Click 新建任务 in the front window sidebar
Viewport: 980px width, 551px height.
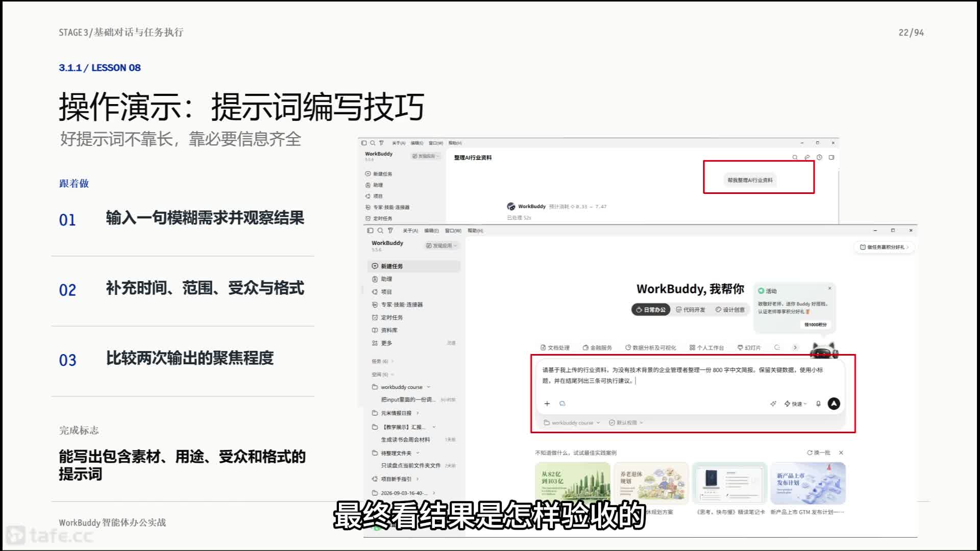tap(413, 266)
